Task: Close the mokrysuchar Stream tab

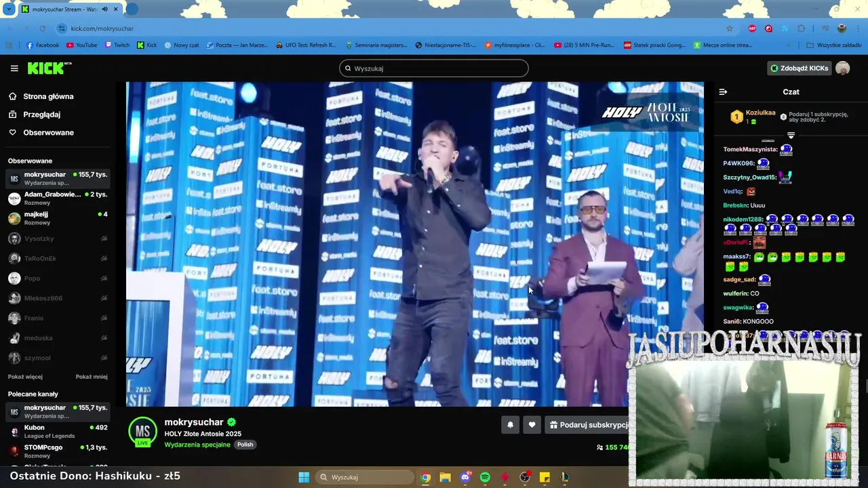Action: point(116,9)
